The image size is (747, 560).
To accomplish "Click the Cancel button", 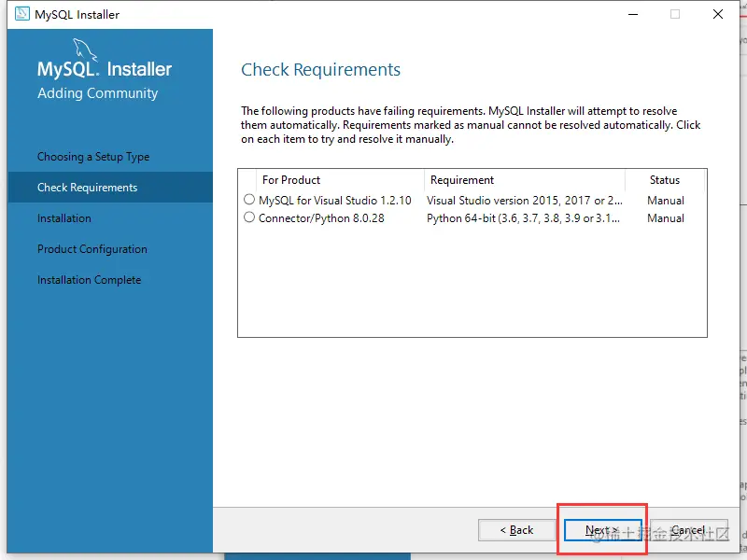I will 689,530.
